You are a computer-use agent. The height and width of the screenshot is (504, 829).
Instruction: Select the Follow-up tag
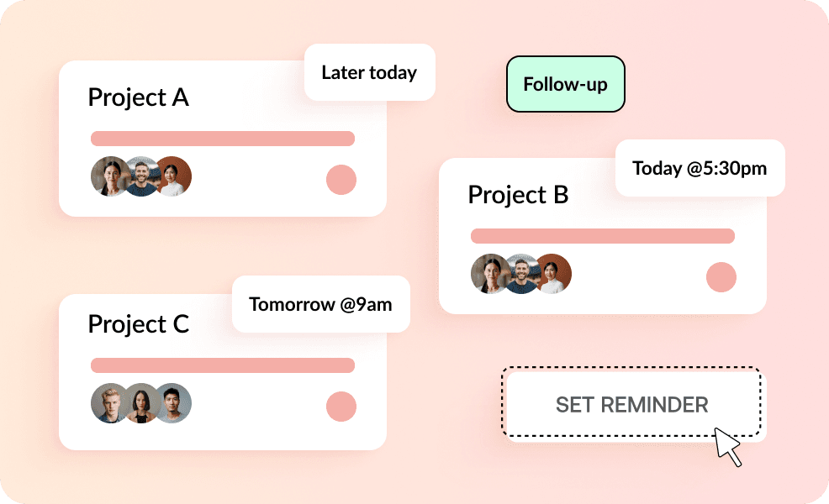565,84
